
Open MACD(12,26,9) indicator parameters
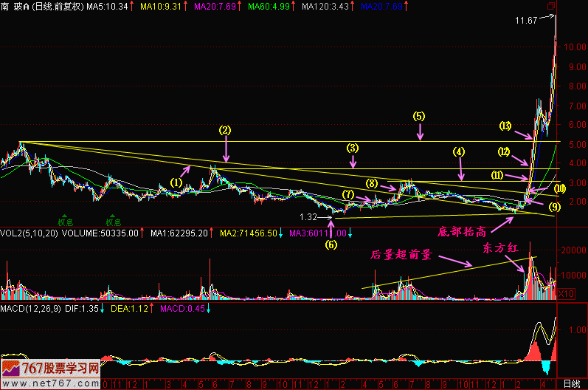[x=31, y=307]
